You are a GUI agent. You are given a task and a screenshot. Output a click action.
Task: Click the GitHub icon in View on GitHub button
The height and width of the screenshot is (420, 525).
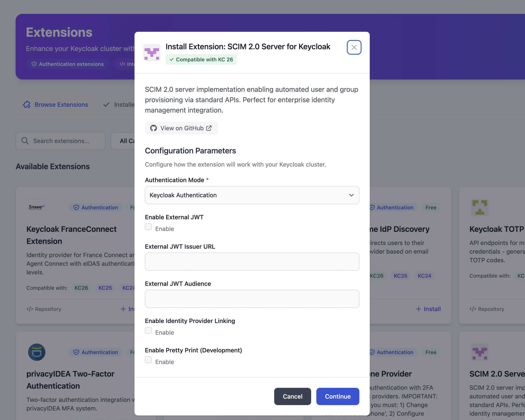153,128
